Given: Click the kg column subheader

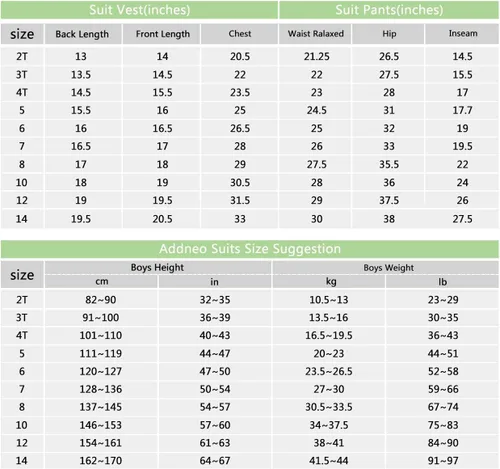Looking at the screenshot, I should 331,282.
